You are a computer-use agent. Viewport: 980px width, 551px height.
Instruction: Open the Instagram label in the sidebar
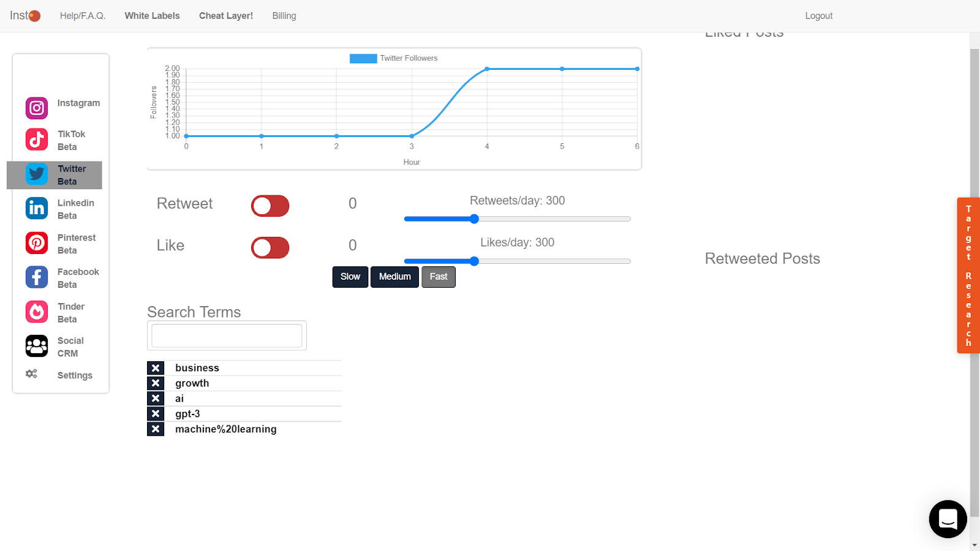[78, 103]
